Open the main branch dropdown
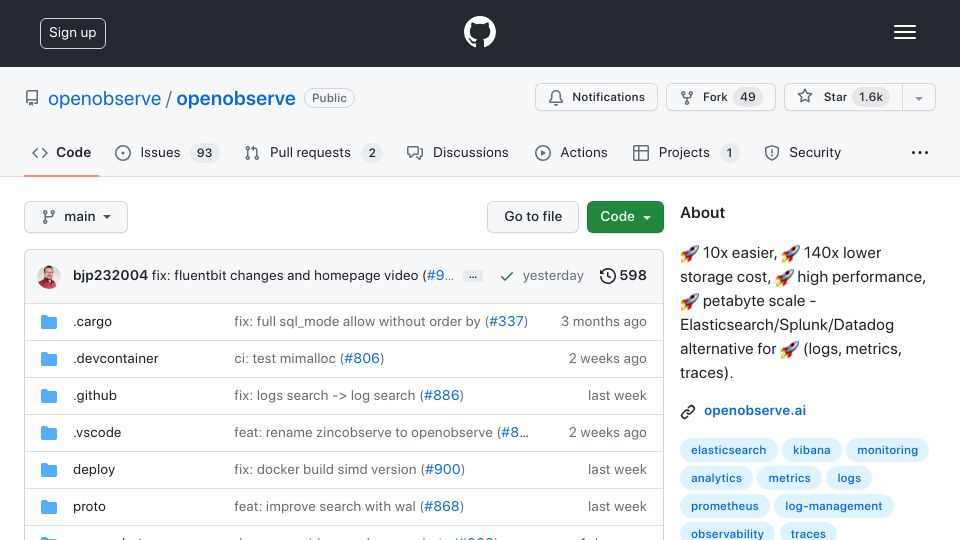This screenshot has width=960, height=540. point(76,217)
